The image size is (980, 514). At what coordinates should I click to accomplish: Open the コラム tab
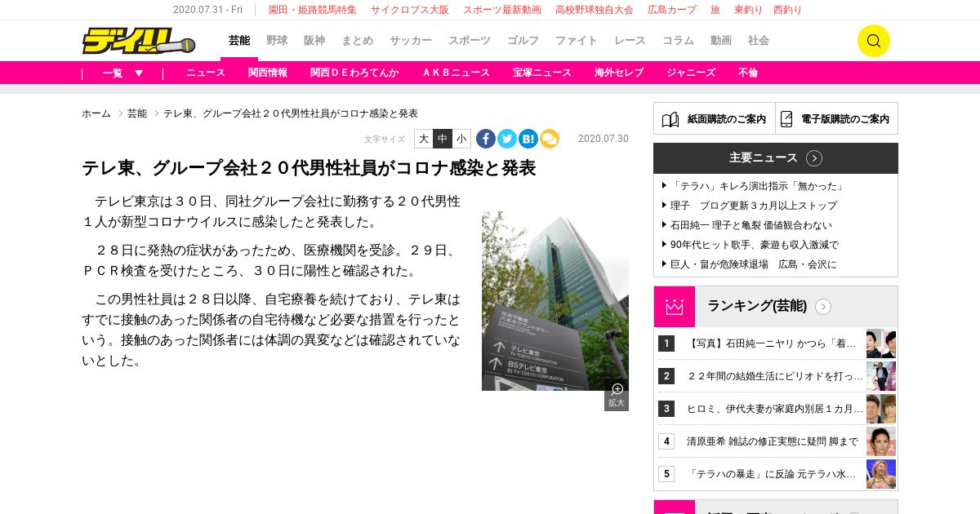(x=678, y=41)
